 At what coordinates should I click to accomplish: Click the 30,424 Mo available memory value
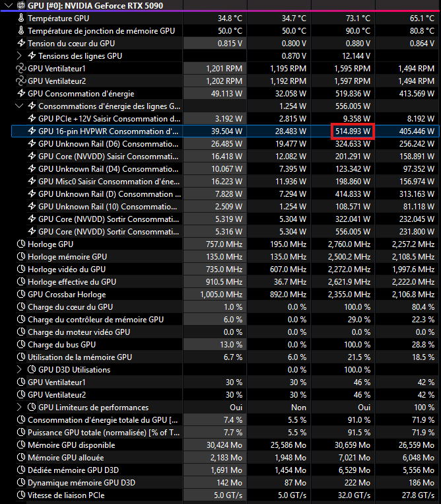[x=224, y=445]
